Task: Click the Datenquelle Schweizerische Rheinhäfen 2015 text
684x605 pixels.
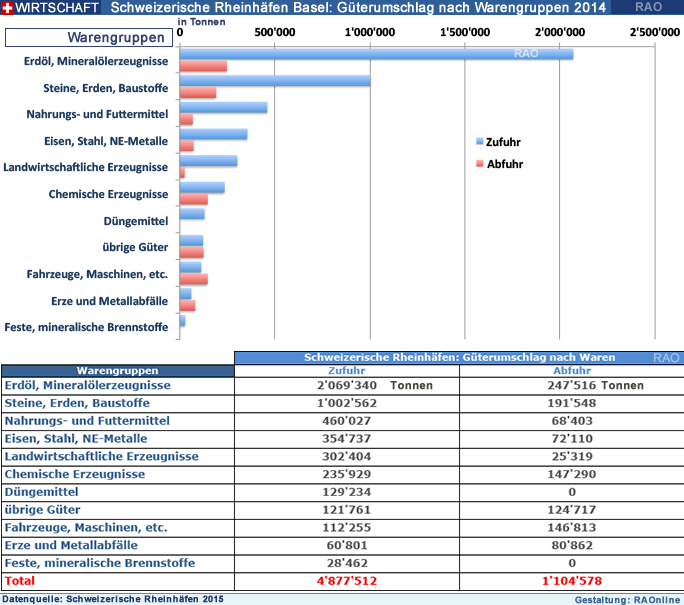Action: click(113, 598)
